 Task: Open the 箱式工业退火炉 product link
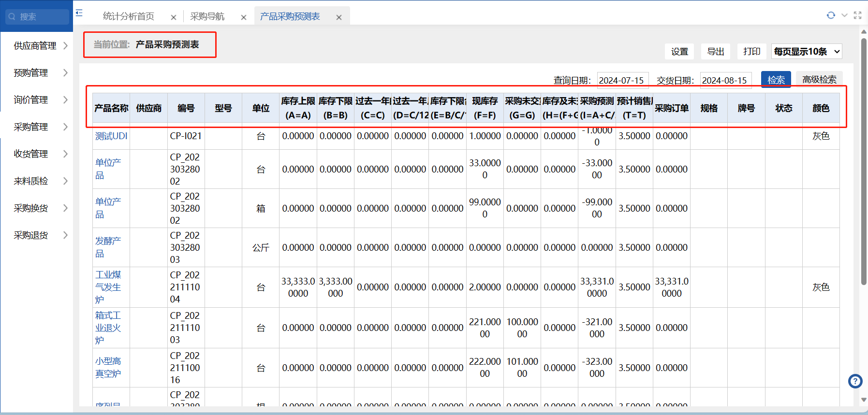[x=108, y=328]
